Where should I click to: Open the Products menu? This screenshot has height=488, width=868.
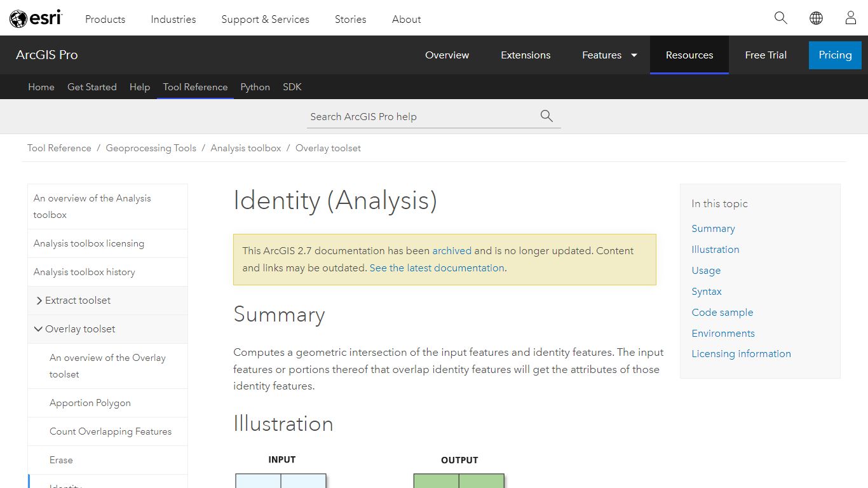tap(105, 19)
